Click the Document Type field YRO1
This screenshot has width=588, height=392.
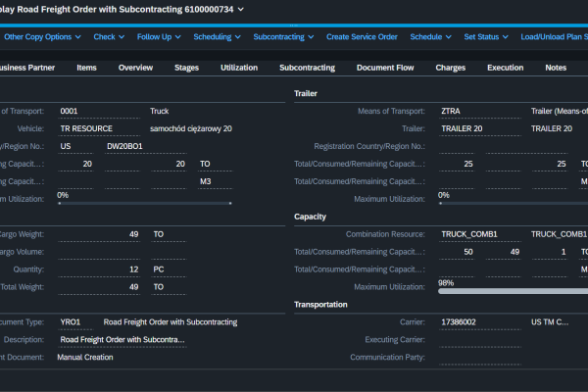coord(75,322)
